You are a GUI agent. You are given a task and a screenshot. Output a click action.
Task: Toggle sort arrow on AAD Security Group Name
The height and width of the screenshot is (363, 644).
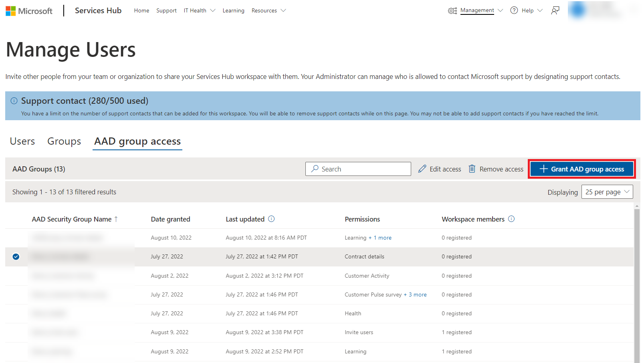(x=116, y=219)
